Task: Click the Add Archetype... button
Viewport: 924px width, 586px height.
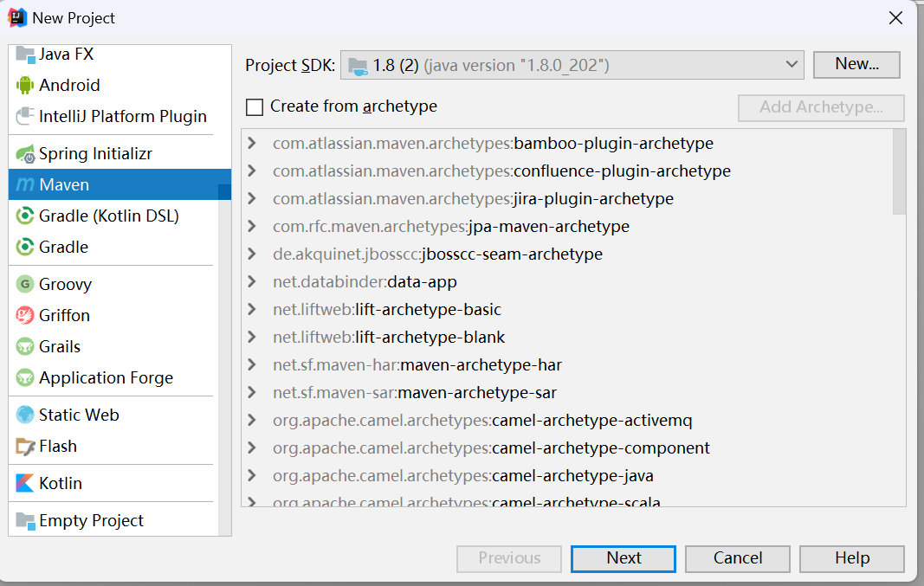Action: 821,108
